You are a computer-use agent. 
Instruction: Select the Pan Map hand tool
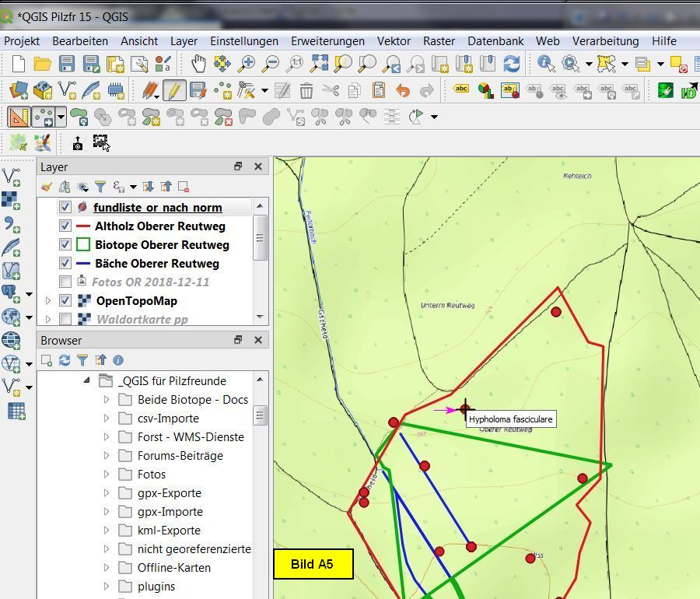pos(198,65)
